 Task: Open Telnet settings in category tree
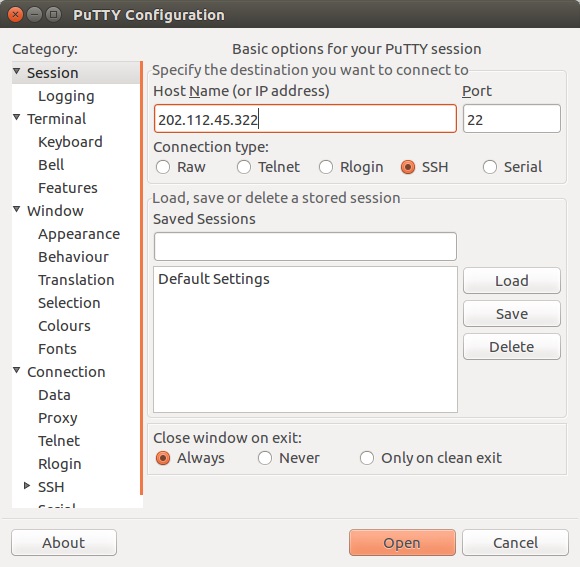(x=59, y=441)
